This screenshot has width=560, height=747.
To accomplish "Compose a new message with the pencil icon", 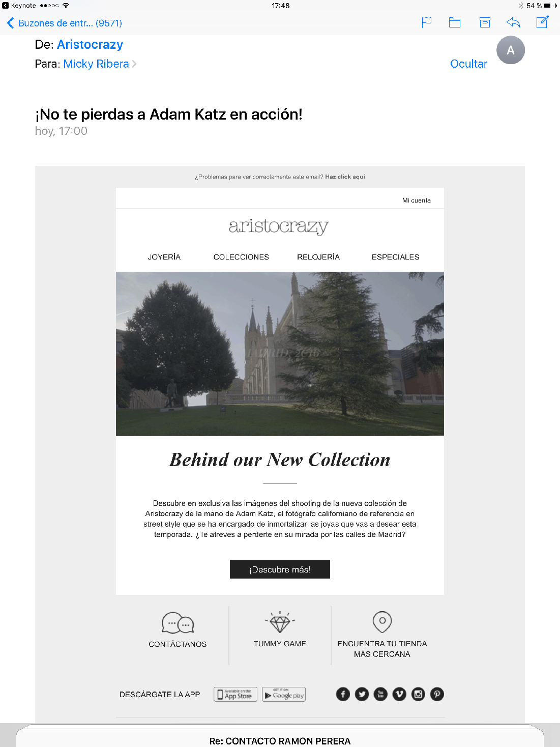I will pyautogui.click(x=543, y=22).
